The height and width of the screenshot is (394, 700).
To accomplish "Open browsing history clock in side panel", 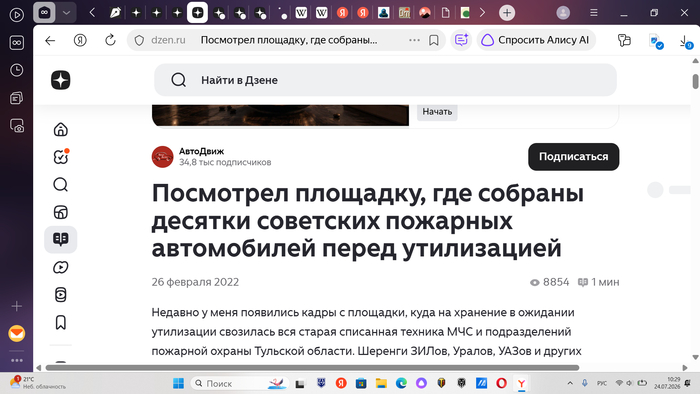I will coord(17,70).
